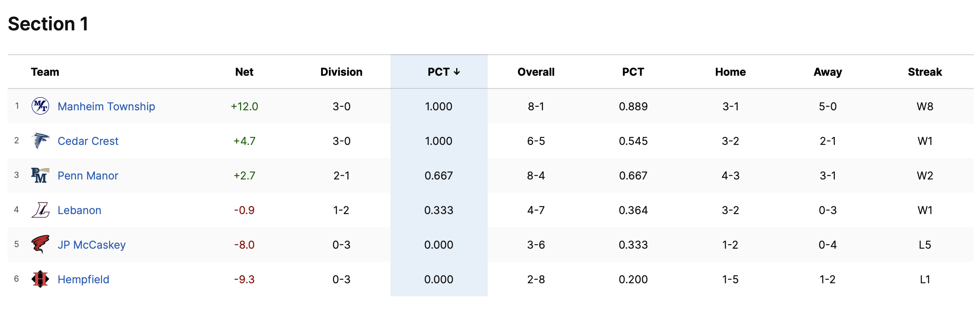Toggle sort on the highlighted PCT column
This screenshot has width=980, height=309.
(444, 72)
